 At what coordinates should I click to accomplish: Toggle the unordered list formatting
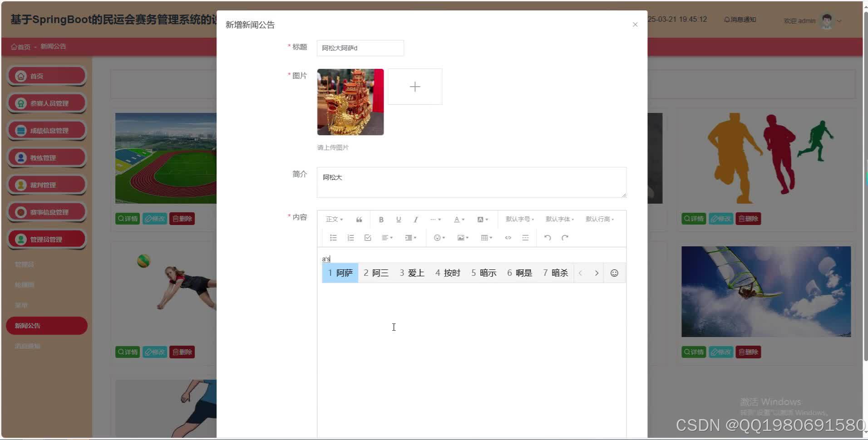click(333, 237)
